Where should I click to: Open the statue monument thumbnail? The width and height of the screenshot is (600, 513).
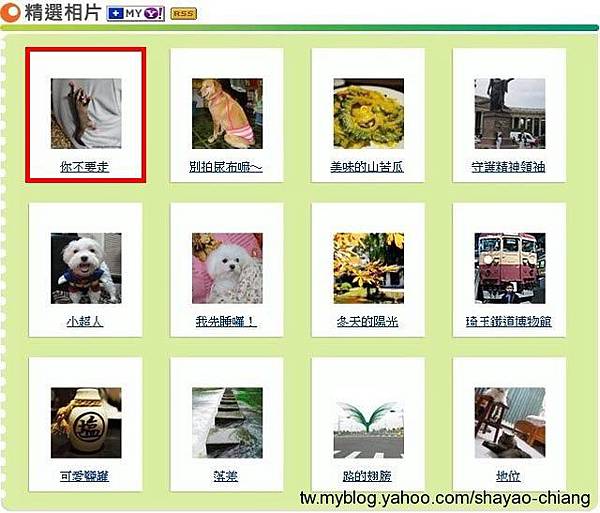pyautogui.click(x=510, y=114)
